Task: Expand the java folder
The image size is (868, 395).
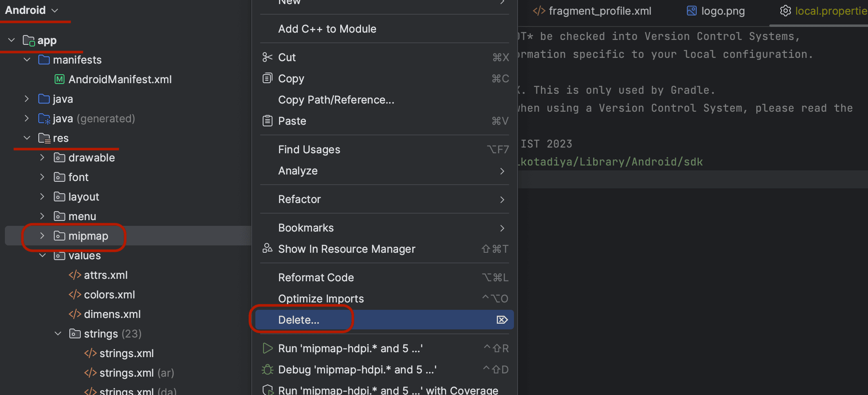Action: [x=27, y=99]
